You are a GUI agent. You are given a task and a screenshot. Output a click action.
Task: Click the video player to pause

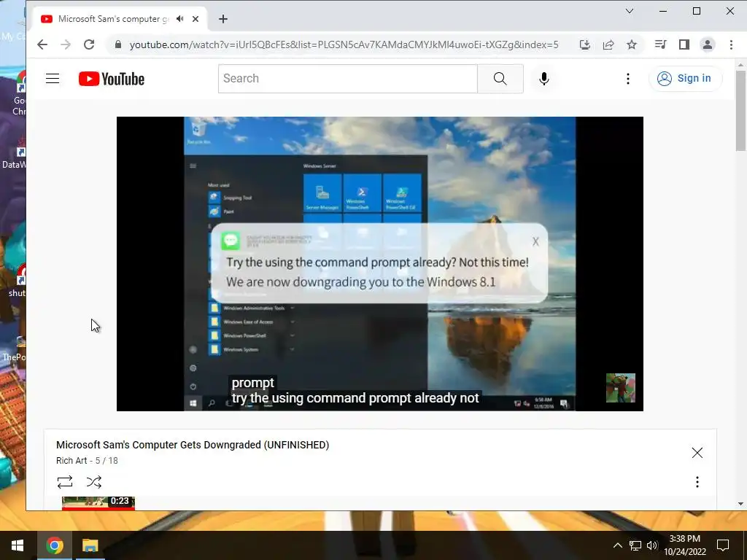click(379, 264)
